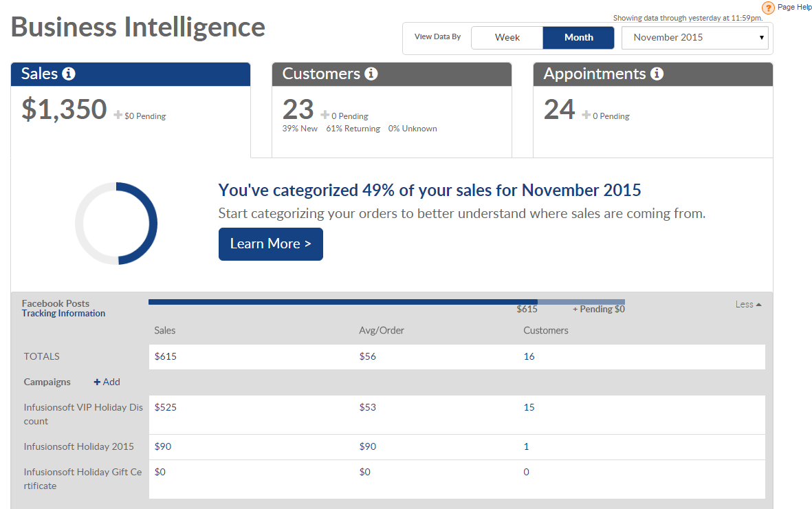The width and height of the screenshot is (812, 509).
Task: Switch View Data By to Week
Action: click(507, 38)
